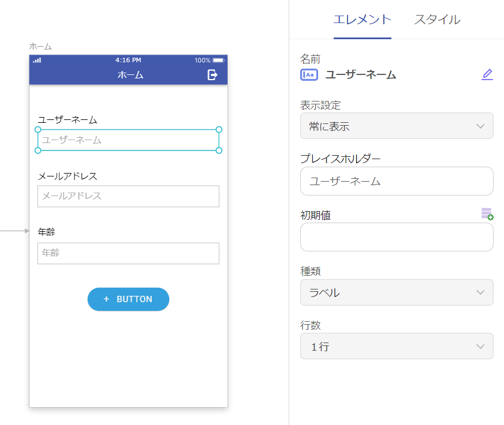Click the 4:16 PM time in status bar
Screen dimensions: 504x425
[x=128, y=60]
